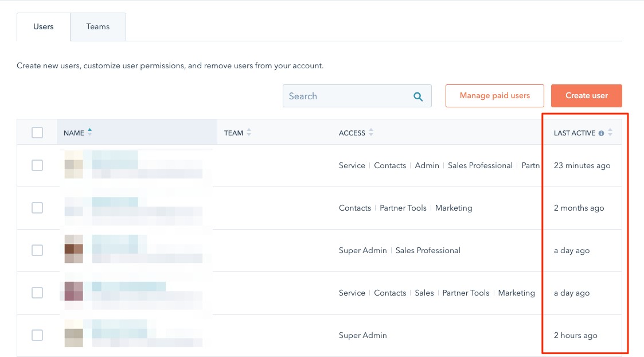
Task: Open the info tooltip beside LAST ACTIVE
Action: [x=600, y=133]
